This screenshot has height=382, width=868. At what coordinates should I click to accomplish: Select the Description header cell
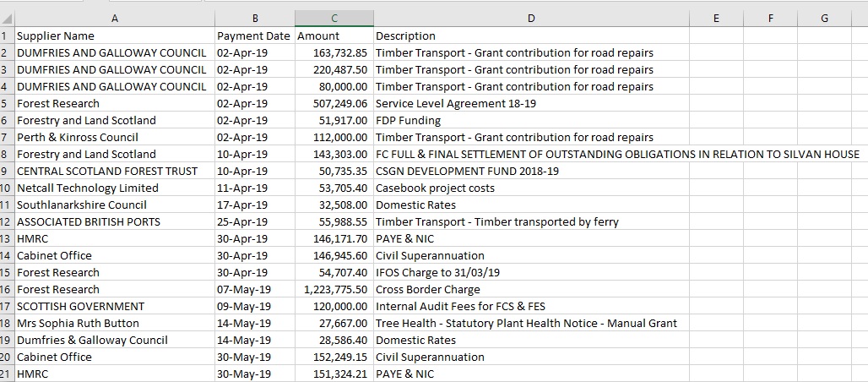click(x=405, y=35)
